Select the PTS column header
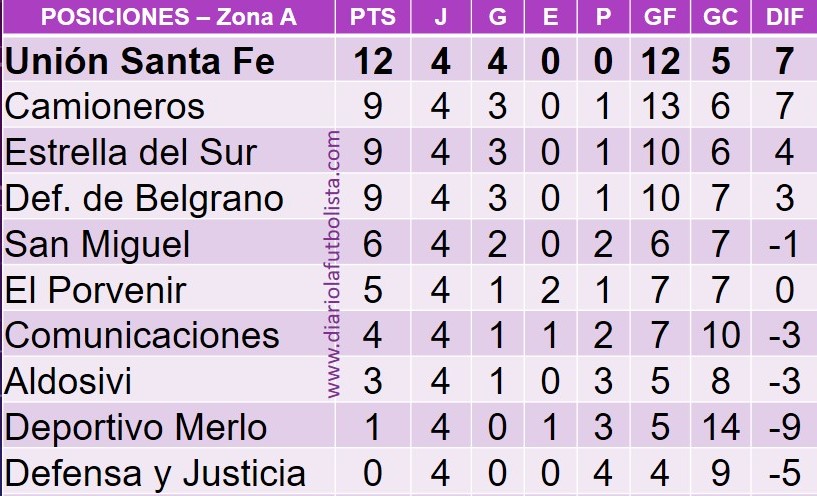817x496 pixels. point(373,17)
